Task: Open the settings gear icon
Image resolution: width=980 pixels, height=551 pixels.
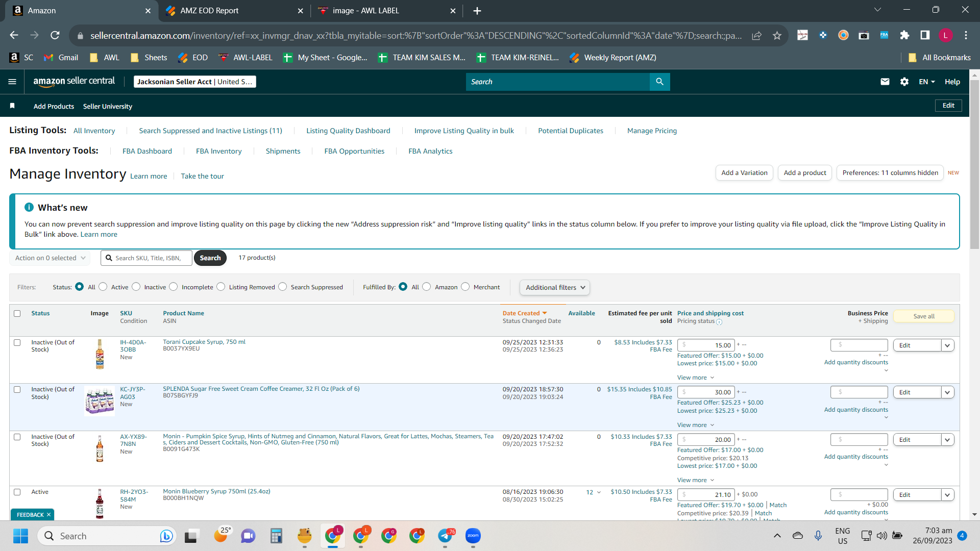Action: tap(904, 82)
